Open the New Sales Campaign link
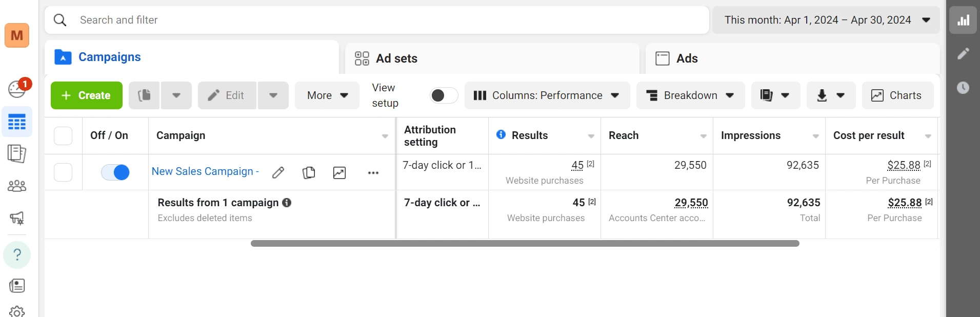This screenshot has width=980, height=317. 205,171
